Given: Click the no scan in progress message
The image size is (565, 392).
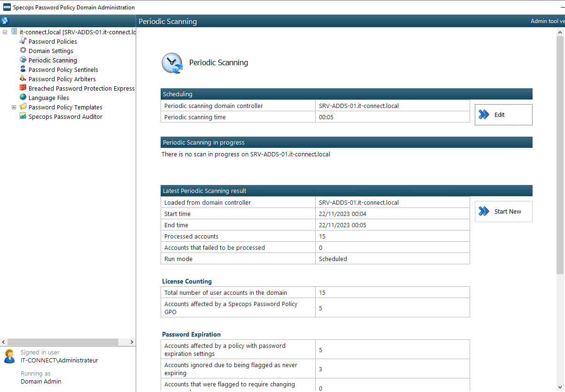Looking at the screenshot, I should [x=246, y=154].
